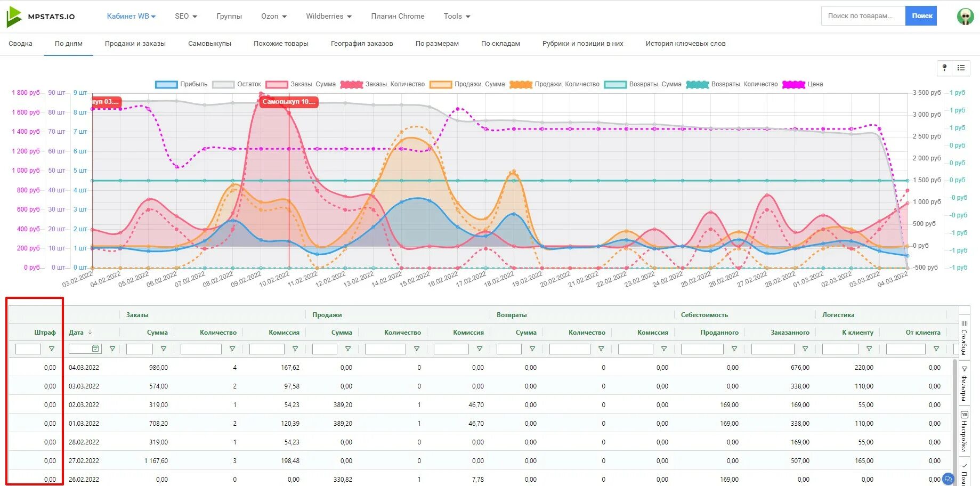Focus the Поиск по товарам search field
This screenshot has height=486, width=980.
click(863, 16)
